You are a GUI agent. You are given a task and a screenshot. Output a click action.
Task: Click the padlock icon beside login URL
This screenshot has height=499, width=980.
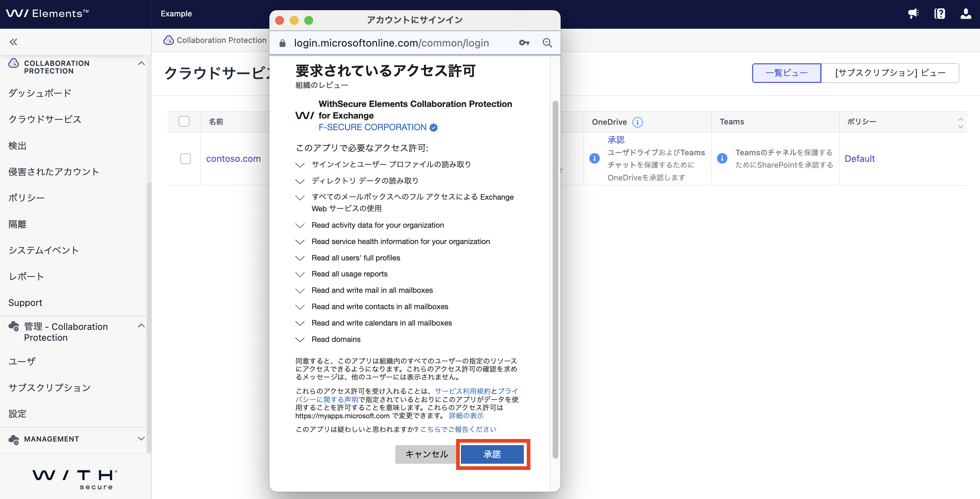[x=282, y=43]
